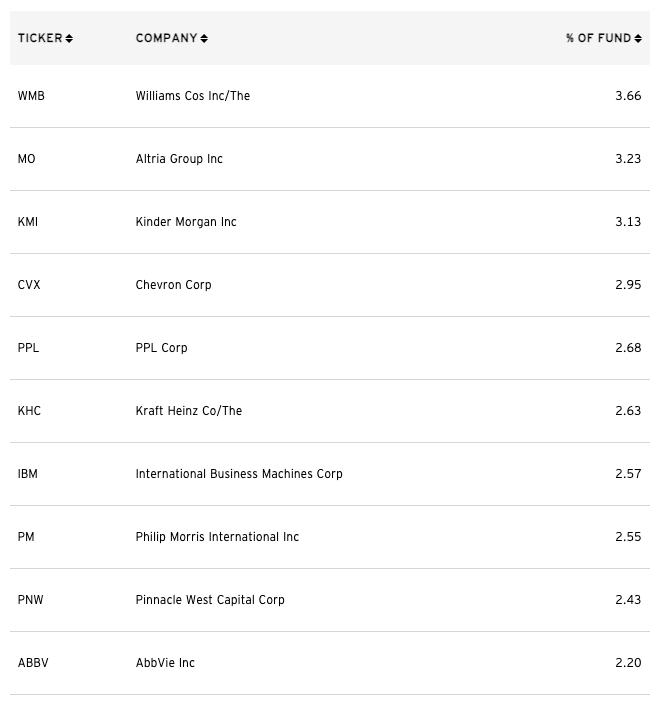Toggle the % OF FUND sort arrows
666x706 pixels.
[x=638, y=39]
